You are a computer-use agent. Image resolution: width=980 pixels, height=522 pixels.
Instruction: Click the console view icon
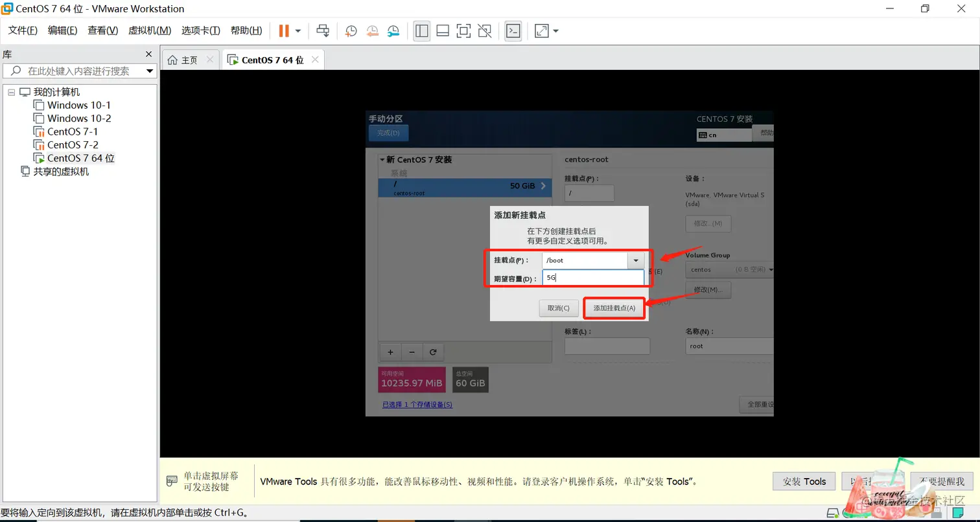tap(513, 30)
